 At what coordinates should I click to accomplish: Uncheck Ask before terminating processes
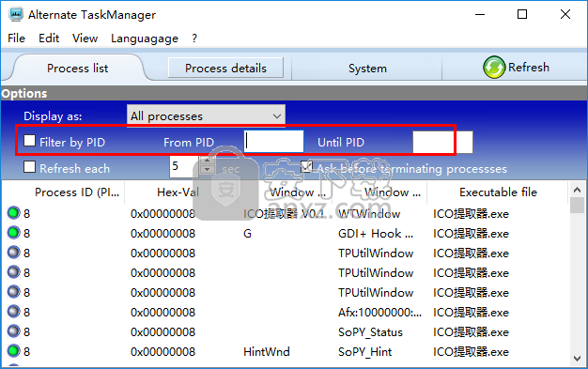pos(306,167)
